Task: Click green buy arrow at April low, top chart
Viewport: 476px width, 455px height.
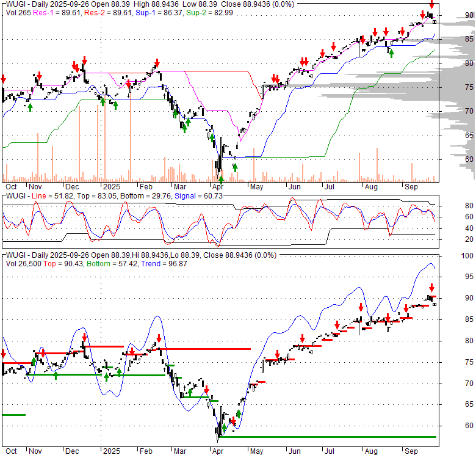Action: pos(221,180)
